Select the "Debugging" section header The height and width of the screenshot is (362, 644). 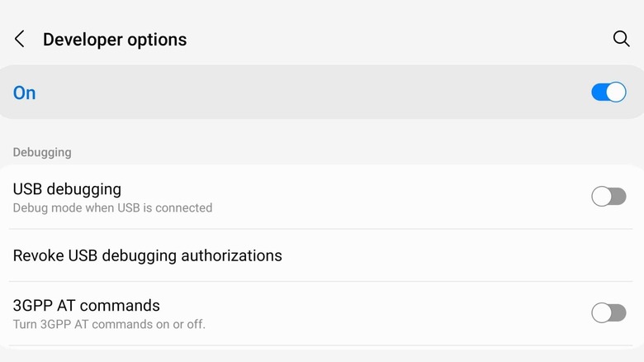[42, 152]
